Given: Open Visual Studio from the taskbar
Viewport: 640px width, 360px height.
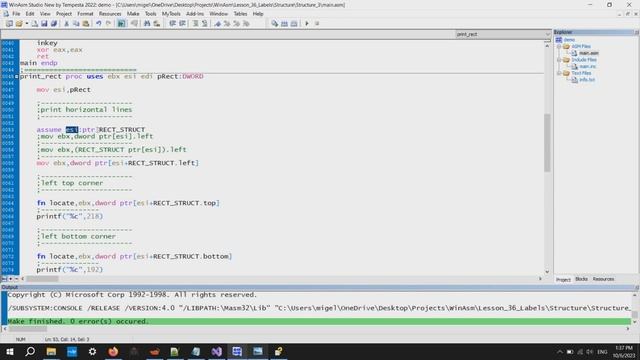Looking at the screenshot, I should tap(216, 351).
